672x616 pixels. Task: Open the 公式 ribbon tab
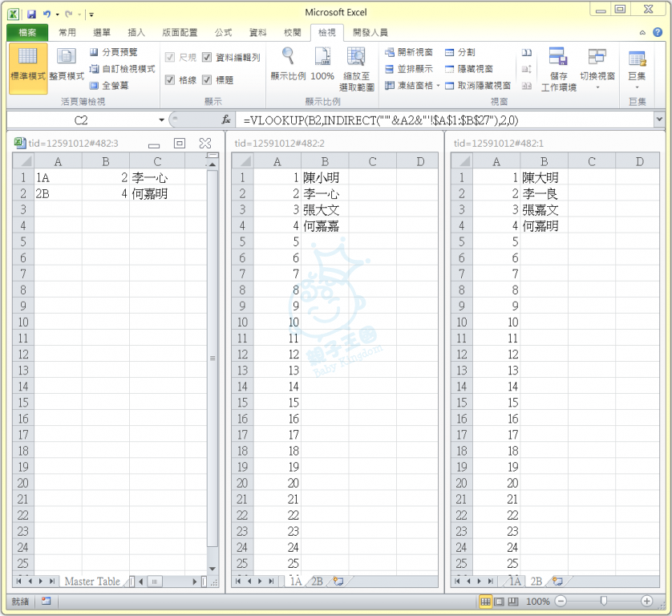coord(223,33)
